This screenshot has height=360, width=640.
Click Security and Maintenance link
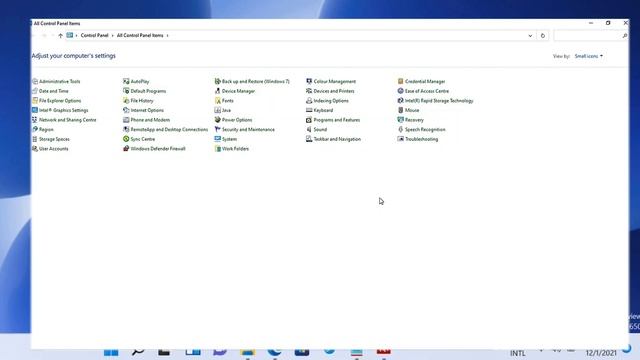pos(248,129)
